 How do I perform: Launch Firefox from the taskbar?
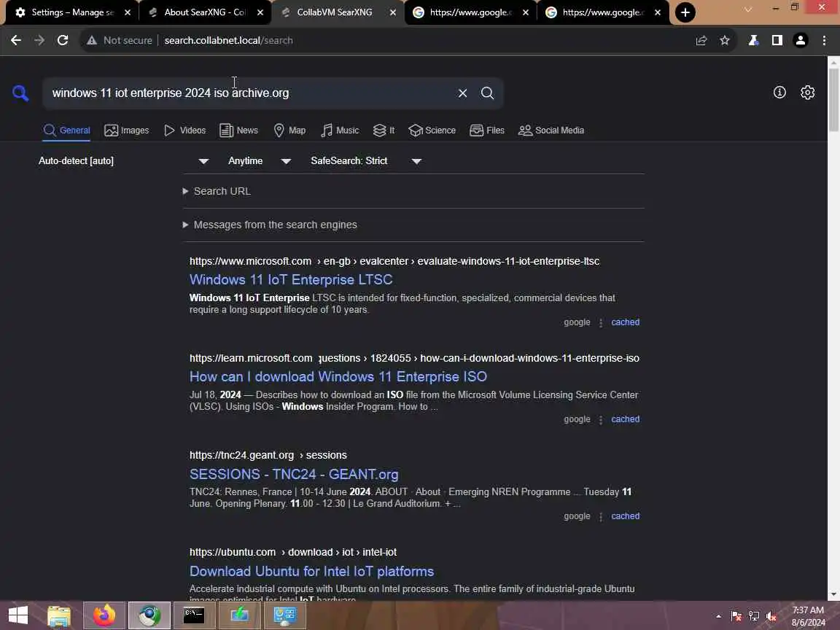click(x=104, y=615)
